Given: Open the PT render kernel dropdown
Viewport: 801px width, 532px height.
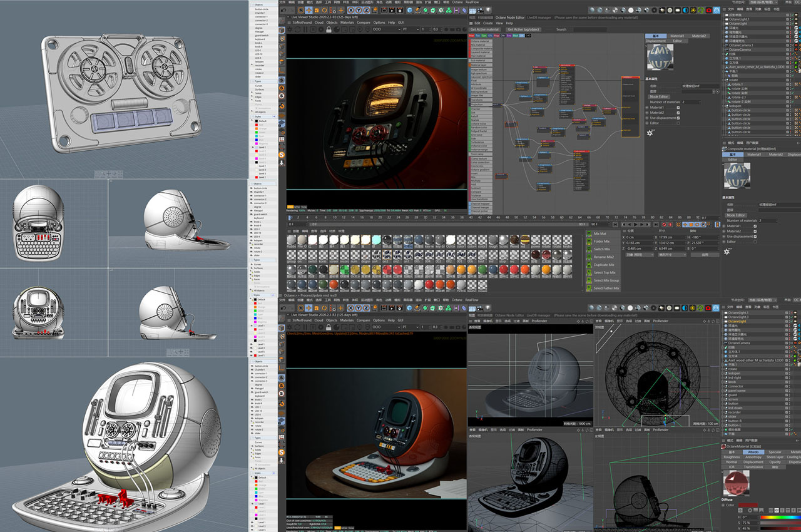Looking at the screenshot, I should click(411, 29).
